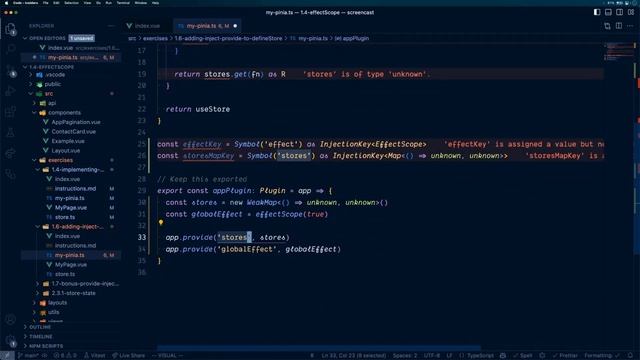Screen dimensions: 640x360
Task: Click exercises in the breadcrumb path
Action: (x=155, y=38)
